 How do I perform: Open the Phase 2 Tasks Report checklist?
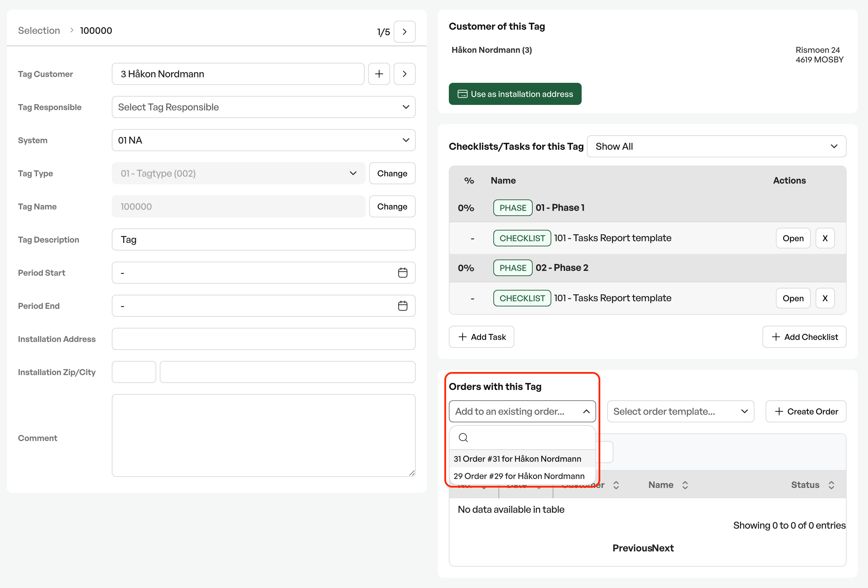[793, 298]
